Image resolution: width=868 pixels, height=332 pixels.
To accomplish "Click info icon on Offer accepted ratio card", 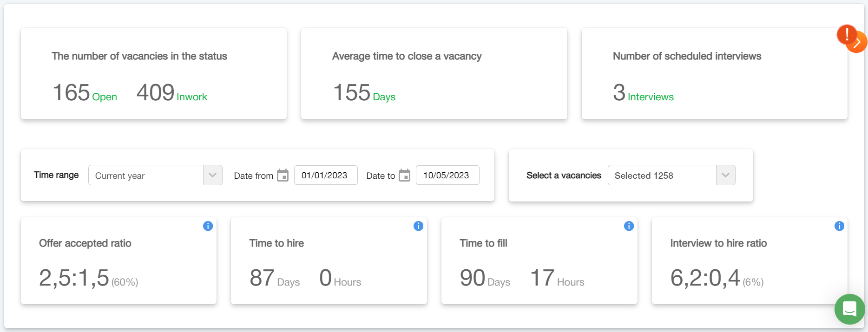I will [208, 226].
